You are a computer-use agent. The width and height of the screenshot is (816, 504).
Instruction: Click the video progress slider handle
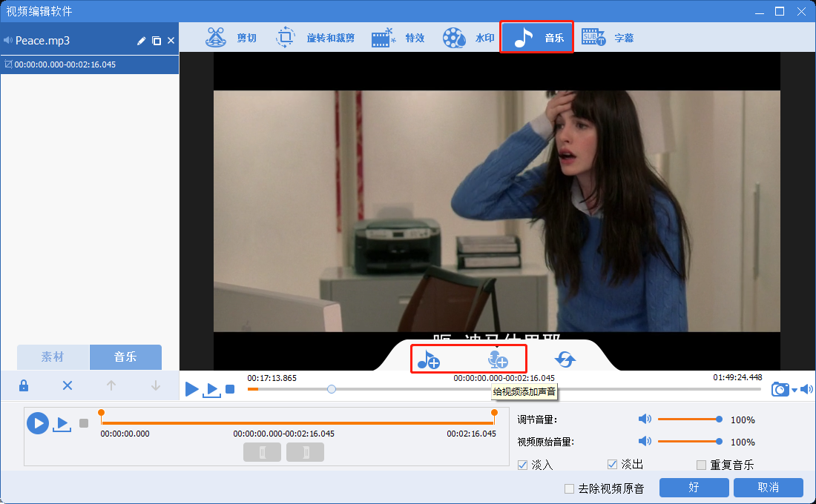[x=332, y=389]
